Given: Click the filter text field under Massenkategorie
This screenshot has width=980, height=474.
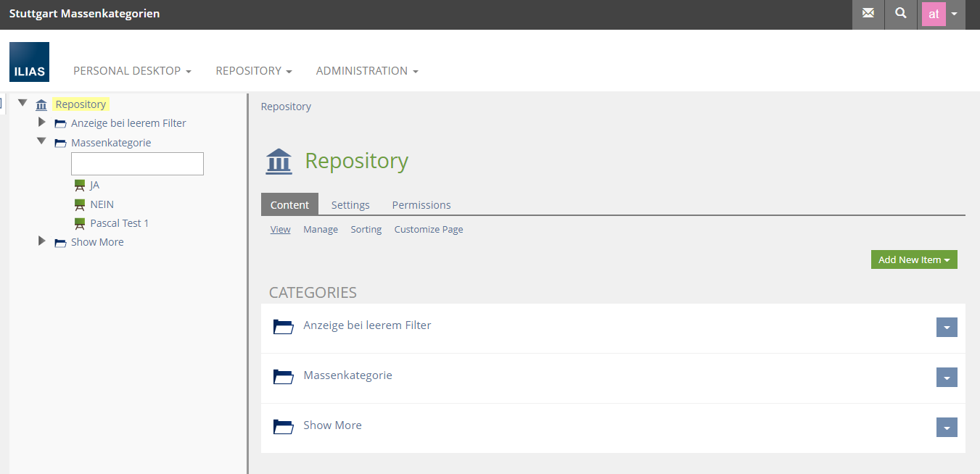Looking at the screenshot, I should tap(137, 164).
